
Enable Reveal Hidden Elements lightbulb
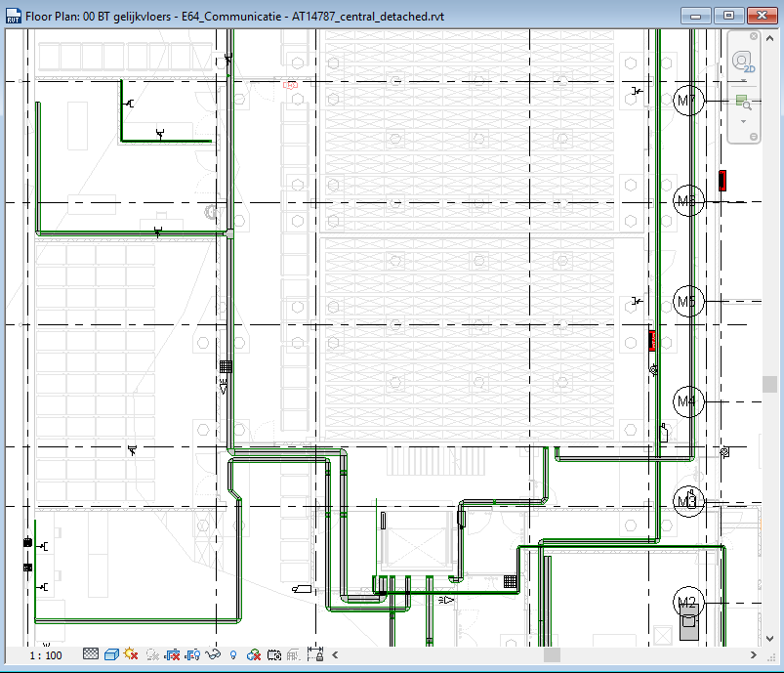232,654
